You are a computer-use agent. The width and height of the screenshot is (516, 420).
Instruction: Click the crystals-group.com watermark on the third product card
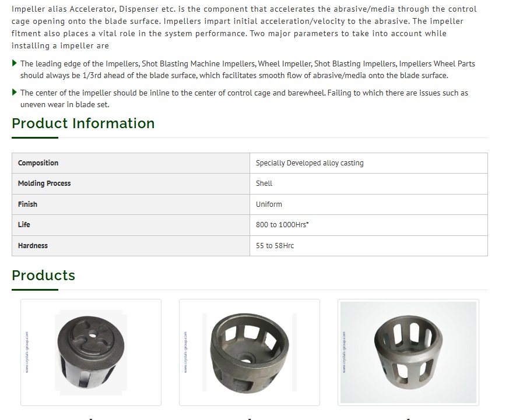pyautogui.click(x=344, y=352)
